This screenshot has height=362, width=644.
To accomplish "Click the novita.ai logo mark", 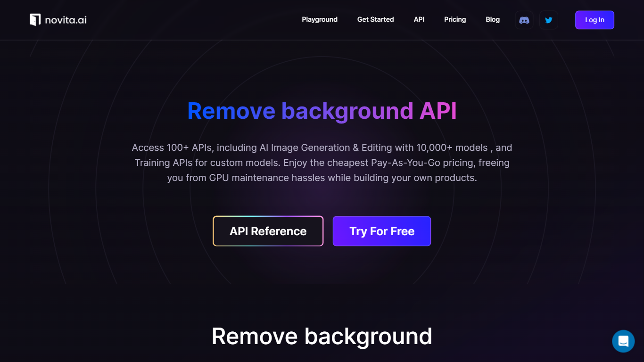I will pyautogui.click(x=35, y=20).
